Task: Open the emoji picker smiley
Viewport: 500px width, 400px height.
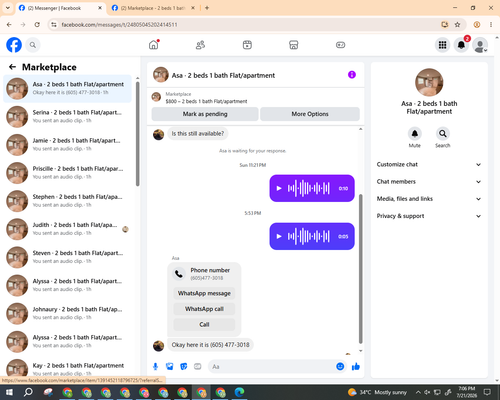Action: coord(340,367)
